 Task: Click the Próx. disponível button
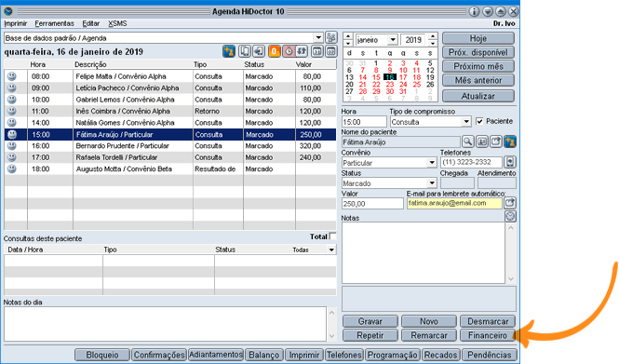point(478,52)
